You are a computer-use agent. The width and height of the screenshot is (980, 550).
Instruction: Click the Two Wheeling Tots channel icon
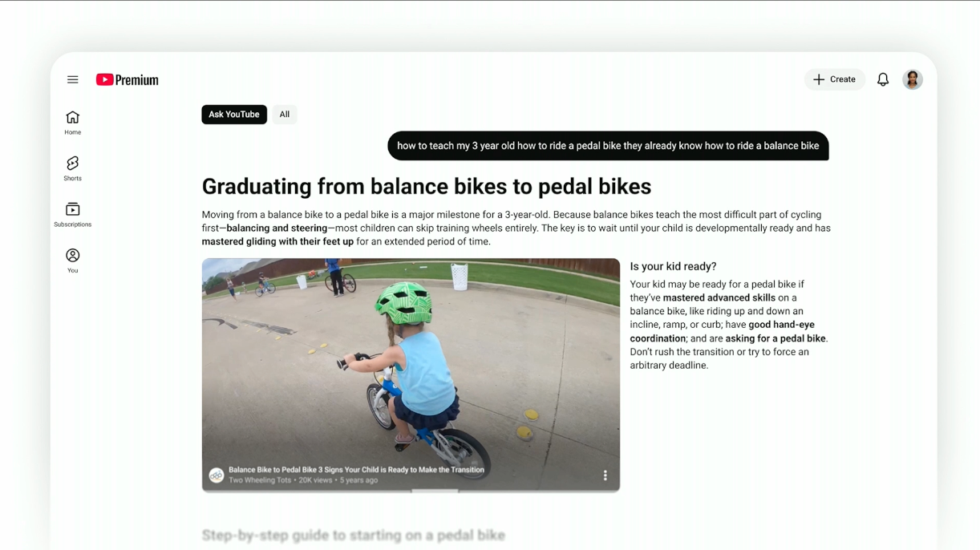(217, 475)
